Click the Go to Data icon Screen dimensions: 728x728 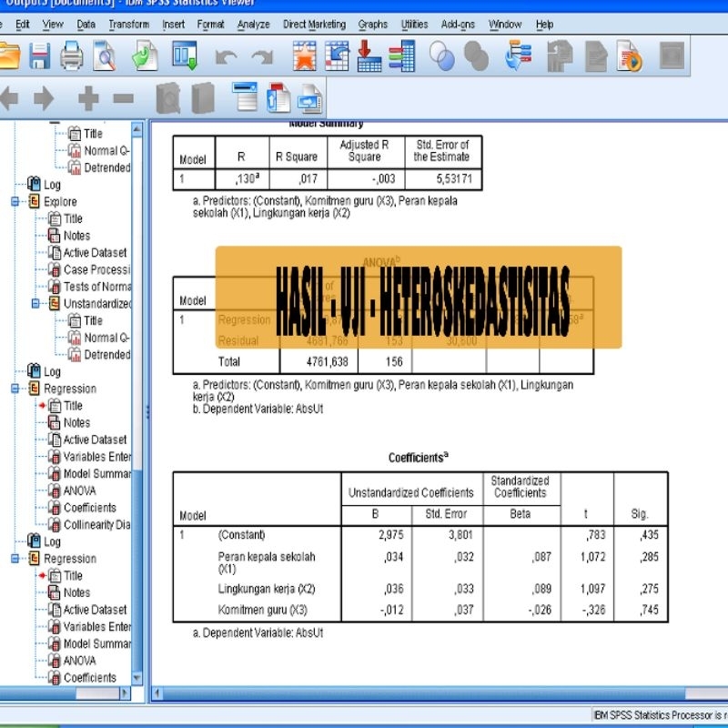305,57
